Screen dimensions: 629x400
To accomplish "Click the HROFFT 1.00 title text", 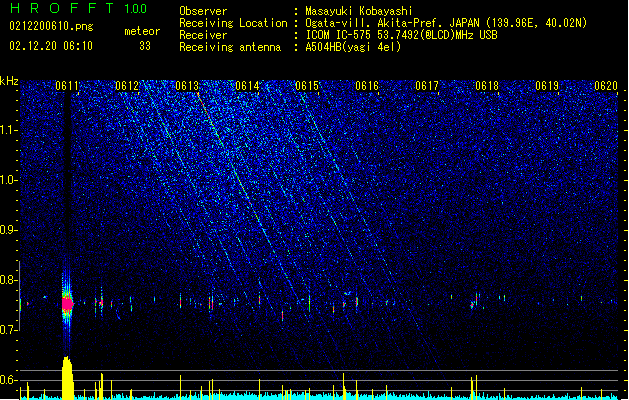I will (x=78, y=8).
